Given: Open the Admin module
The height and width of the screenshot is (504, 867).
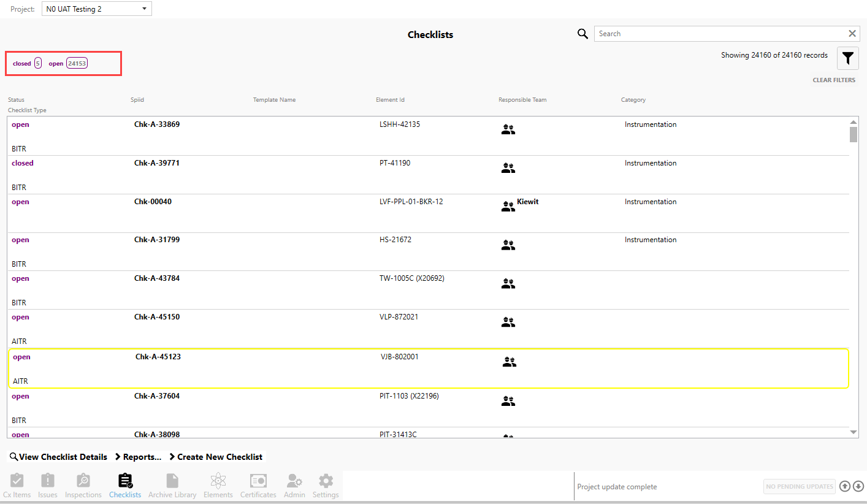Looking at the screenshot, I should tap(294, 486).
